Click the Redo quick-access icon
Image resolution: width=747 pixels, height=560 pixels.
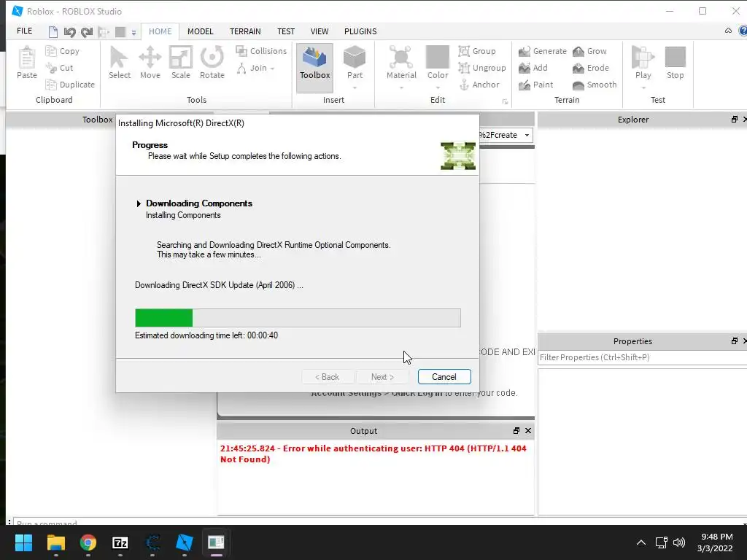click(x=87, y=32)
